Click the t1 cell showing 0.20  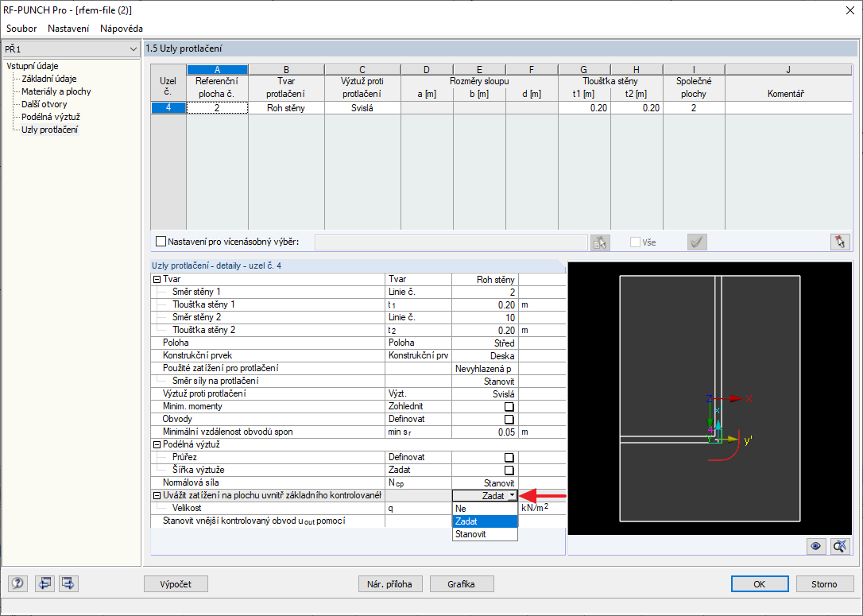[584, 108]
